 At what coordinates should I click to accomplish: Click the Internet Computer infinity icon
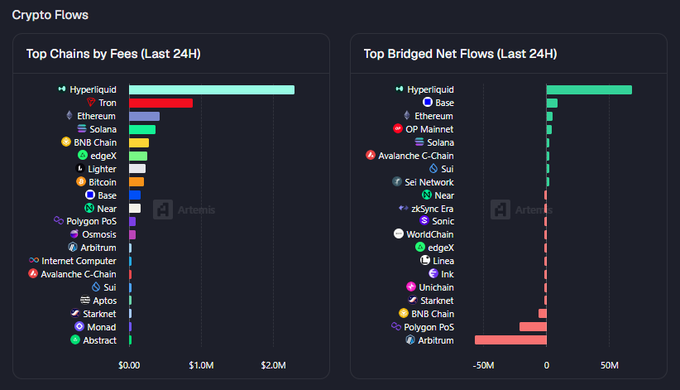pos(34,260)
